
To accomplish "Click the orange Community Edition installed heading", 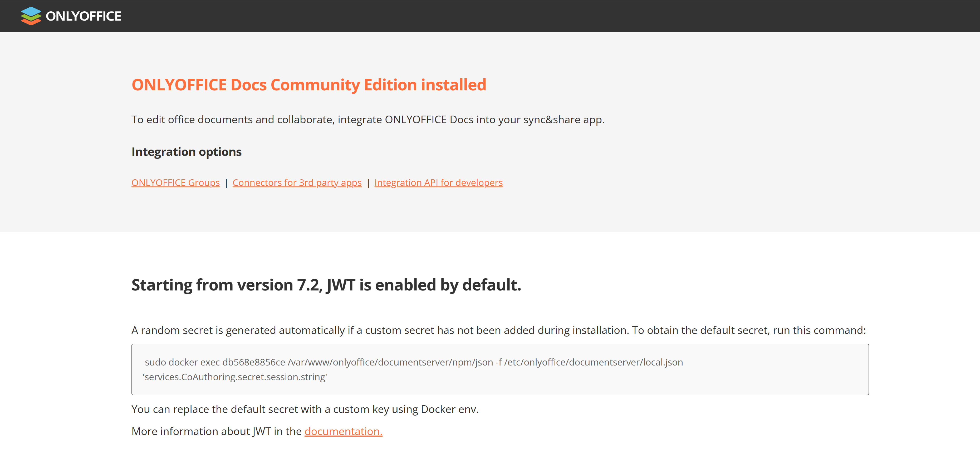I will click(308, 85).
